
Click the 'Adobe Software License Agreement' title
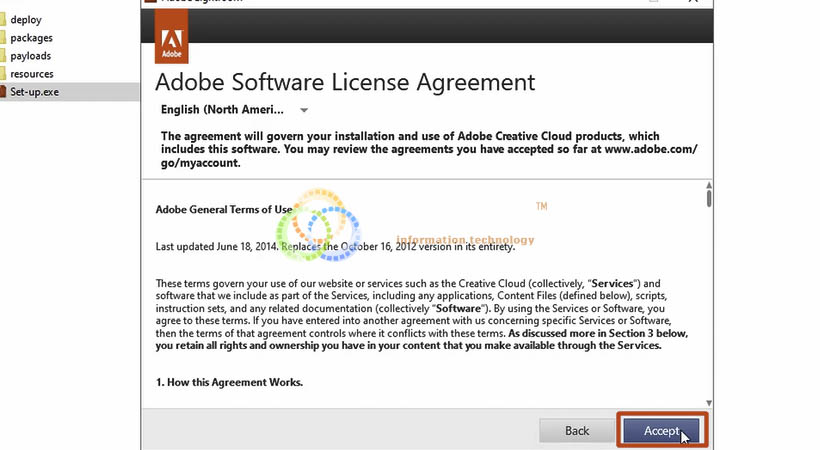coord(345,82)
